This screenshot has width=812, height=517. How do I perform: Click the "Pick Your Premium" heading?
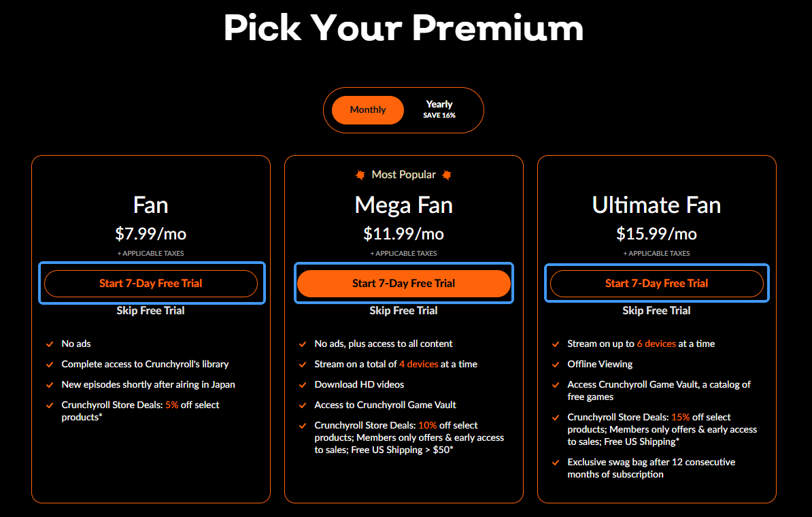403,28
